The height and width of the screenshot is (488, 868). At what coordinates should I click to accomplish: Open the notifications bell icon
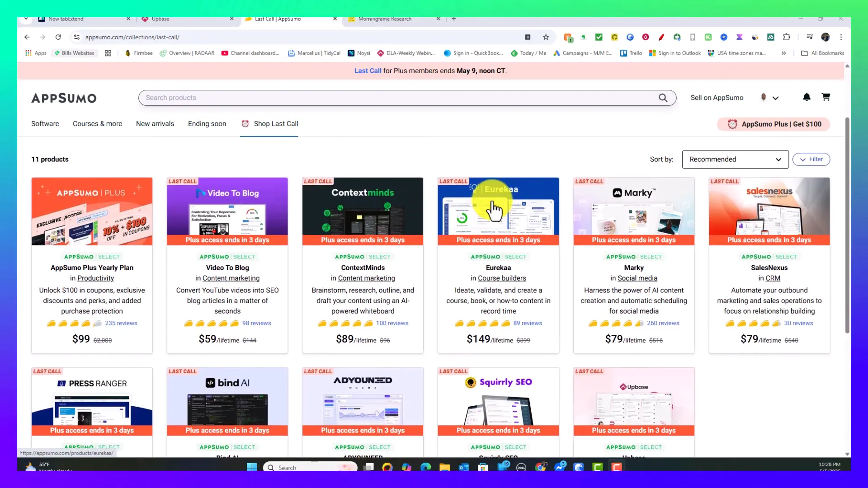[x=807, y=97]
